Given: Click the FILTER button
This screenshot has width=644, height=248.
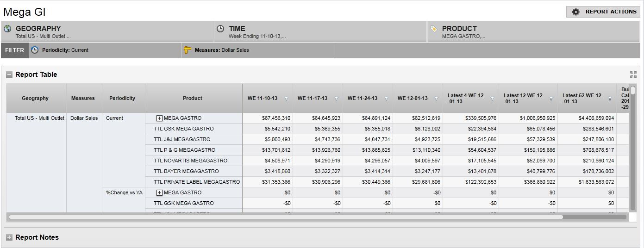Looking at the screenshot, I should tap(15, 50).
